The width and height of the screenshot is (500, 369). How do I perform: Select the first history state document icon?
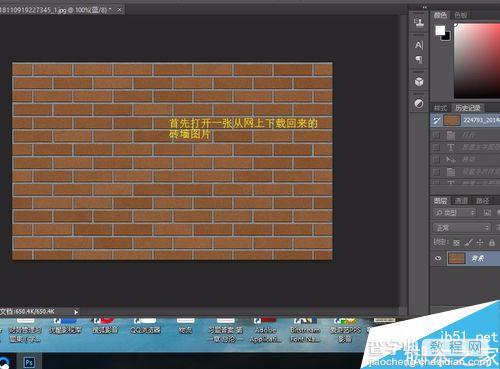[451, 135]
